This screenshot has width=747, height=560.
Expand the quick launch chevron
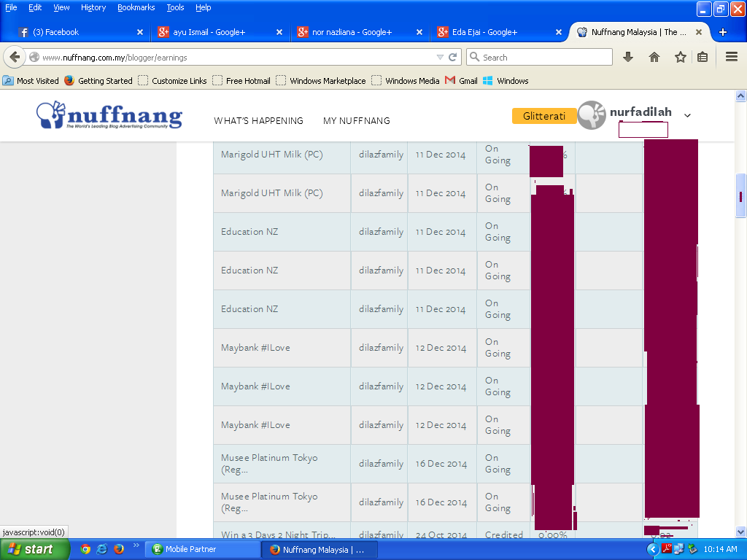(x=136, y=545)
